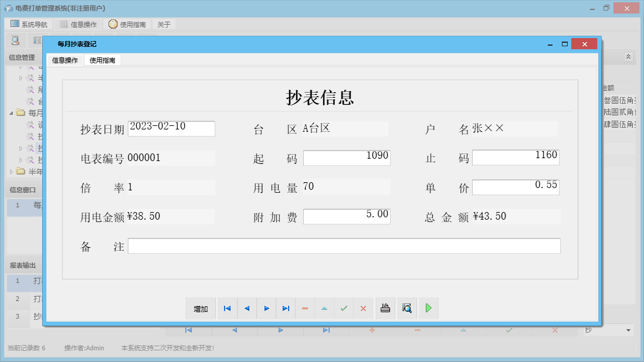The height and width of the screenshot is (362, 644).
Task: Switch to the 使用指南 tab in the dialog
Action: (102, 60)
